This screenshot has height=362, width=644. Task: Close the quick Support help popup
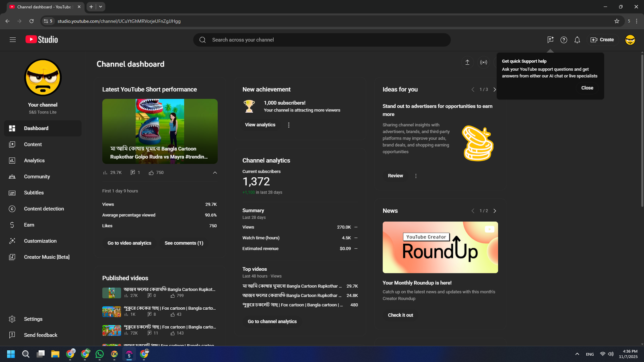click(x=587, y=88)
